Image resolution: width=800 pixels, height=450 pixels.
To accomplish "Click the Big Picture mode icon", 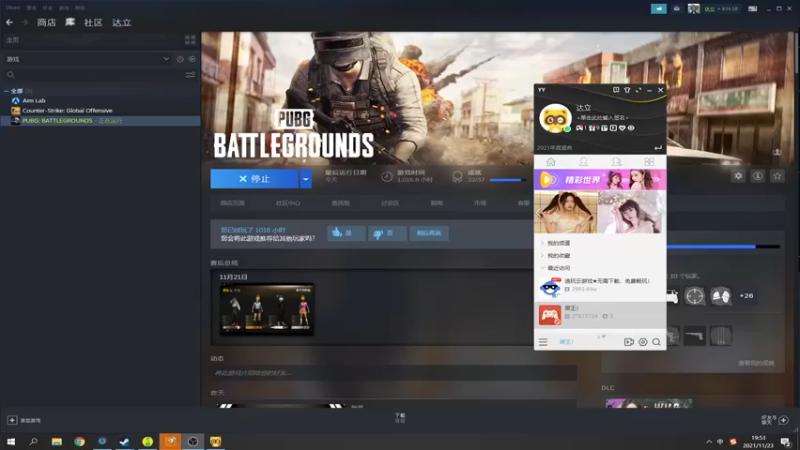I will [x=753, y=9].
